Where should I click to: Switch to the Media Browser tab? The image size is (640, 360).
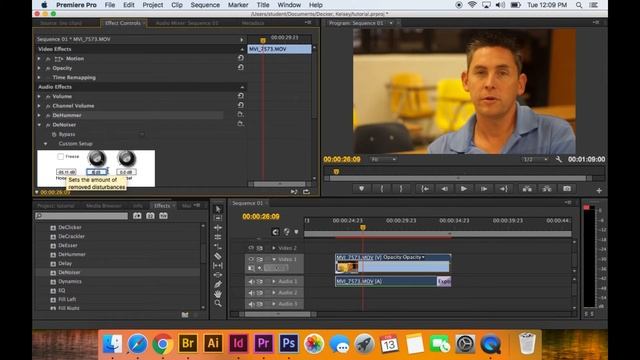coord(104,206)
